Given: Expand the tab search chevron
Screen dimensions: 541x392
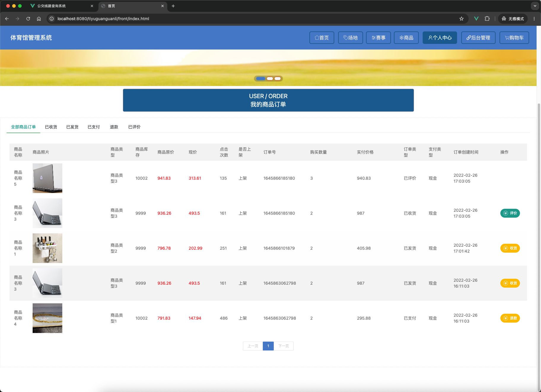Looking at the screenshot, I should point(535,6).
